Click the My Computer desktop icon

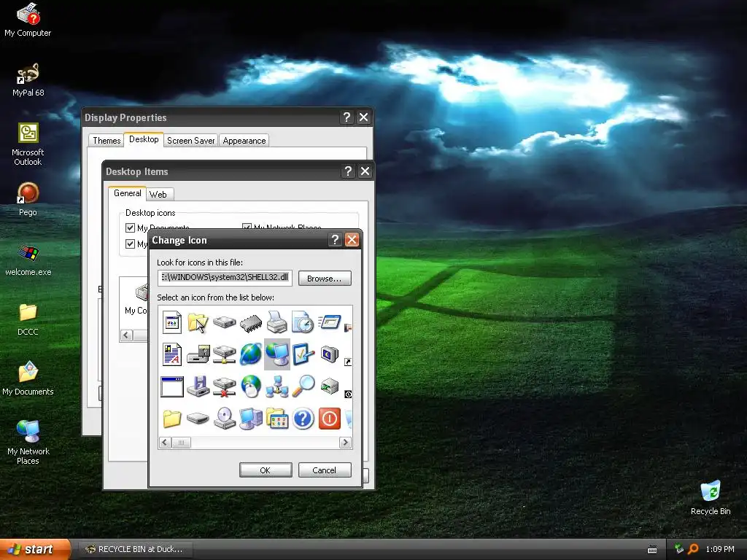(x=28, y=20)
